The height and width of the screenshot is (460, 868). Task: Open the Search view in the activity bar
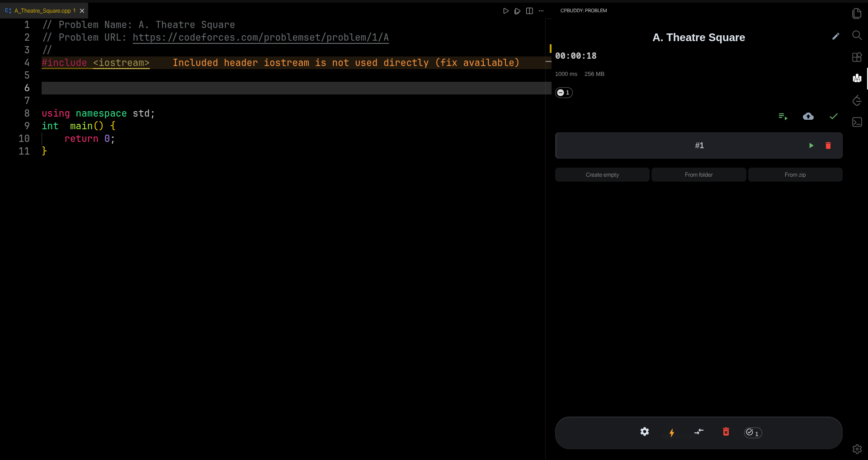(x=857, y=35)
